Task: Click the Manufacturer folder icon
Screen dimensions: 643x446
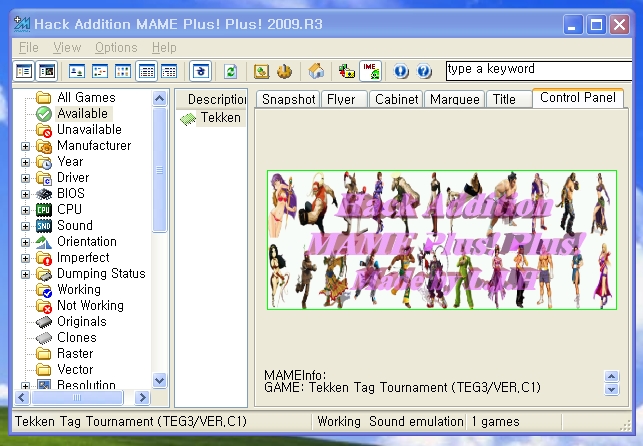Action: pyautogui.click(x=44, y=146)
